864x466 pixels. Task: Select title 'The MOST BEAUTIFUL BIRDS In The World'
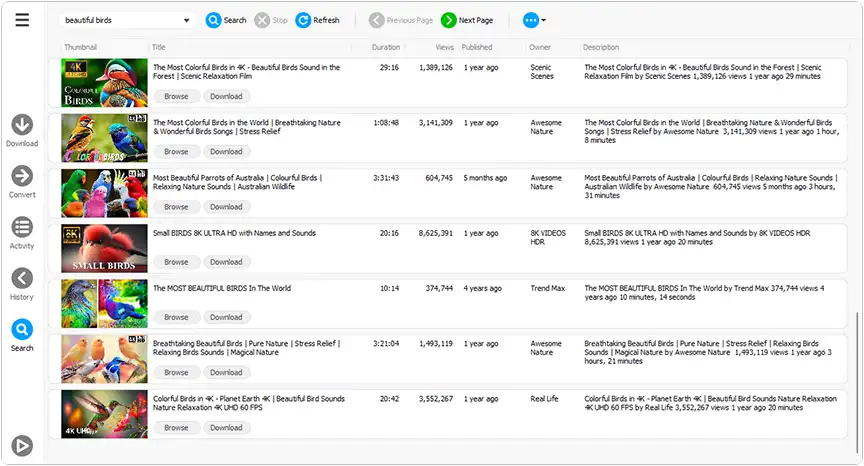[x=222, y=288]
